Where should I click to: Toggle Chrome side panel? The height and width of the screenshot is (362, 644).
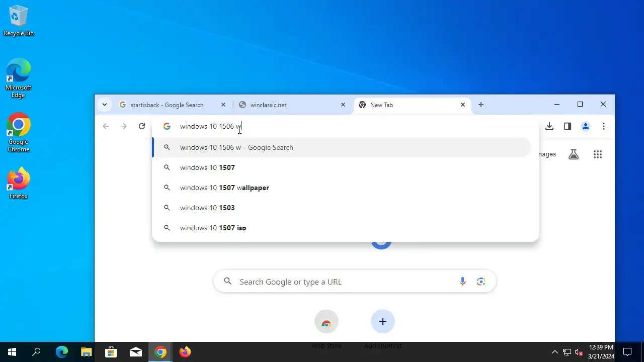click(568, 126)
